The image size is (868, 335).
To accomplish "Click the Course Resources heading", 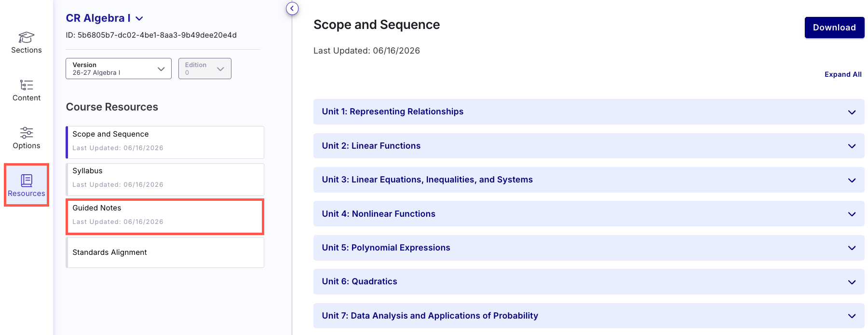I will pyautogui.click(x=112, y=107).
